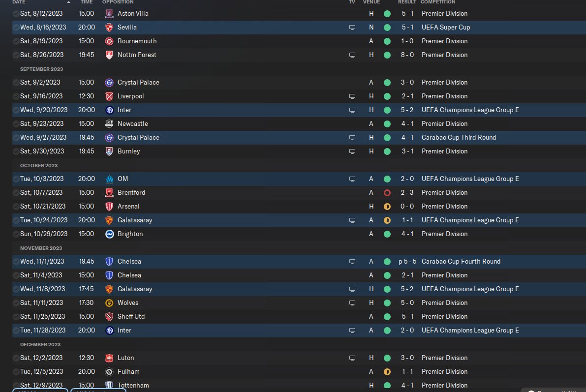Click the Aston Villa club badge
586x392 pixels.
coord(109,13)
